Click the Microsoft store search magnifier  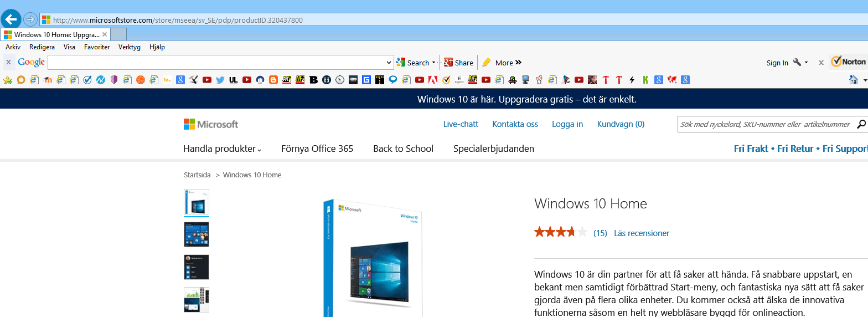point(861,124)
